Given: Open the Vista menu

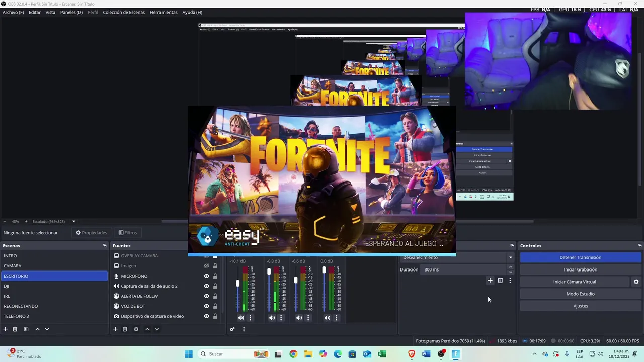Looking at the screenshot, I should tap(50, 12).
